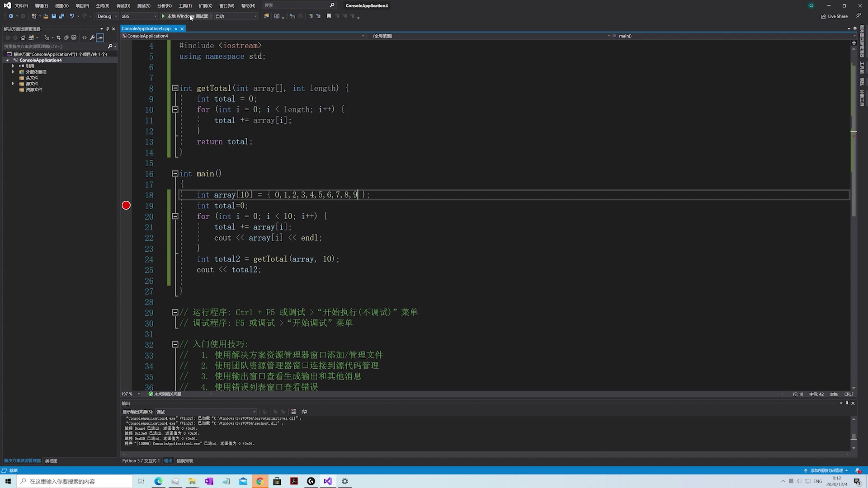The height and width of the screenshot is (488, 868).
Task: Open the Microsoft Edge taskbar icon
Action: point(158,481)
